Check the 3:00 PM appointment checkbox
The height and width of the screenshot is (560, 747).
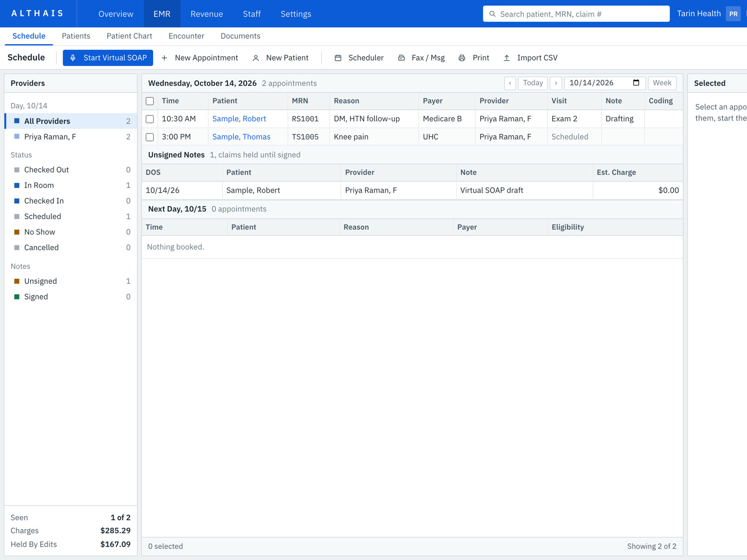(x=150, y=137)
